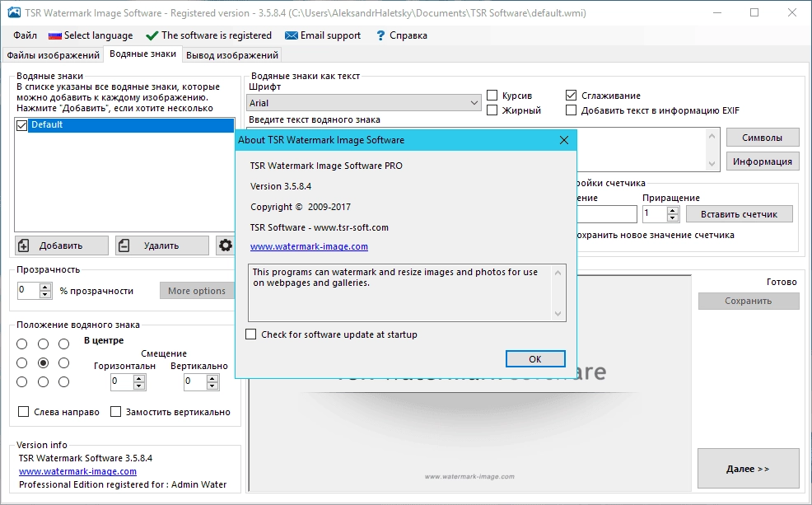Click the blue question mark Справка icon
Image resolution: width=812 pixels, height=505 pixels.
[380, 35]
